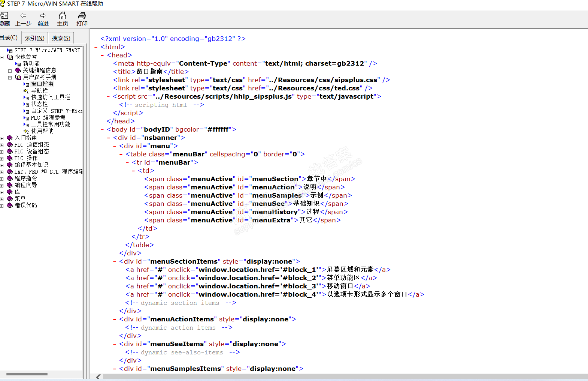
Task: Collapse the menuSeeItems div node
Action: (x=115, y=344)
